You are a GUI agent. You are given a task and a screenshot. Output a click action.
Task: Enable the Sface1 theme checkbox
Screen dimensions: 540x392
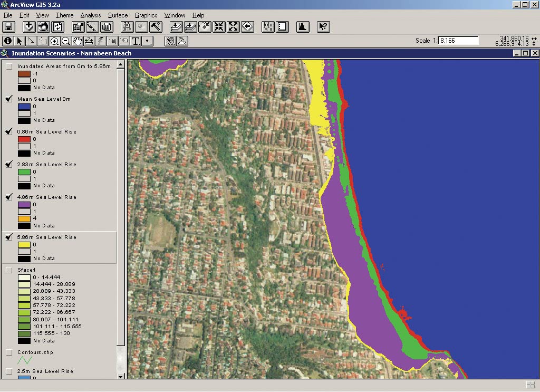pyautogui.click(x=9, y=270)
